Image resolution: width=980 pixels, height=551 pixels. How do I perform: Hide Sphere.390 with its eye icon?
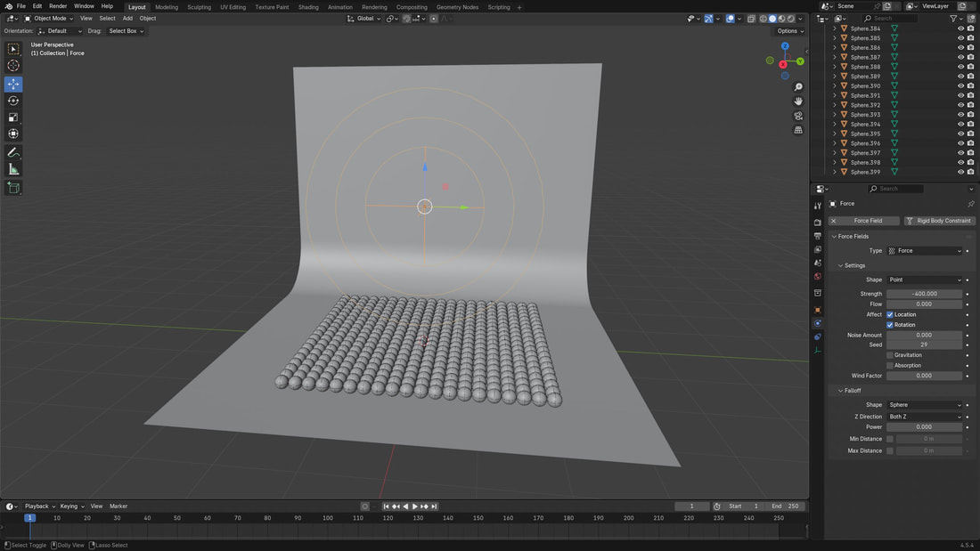(x=960, y=86)
